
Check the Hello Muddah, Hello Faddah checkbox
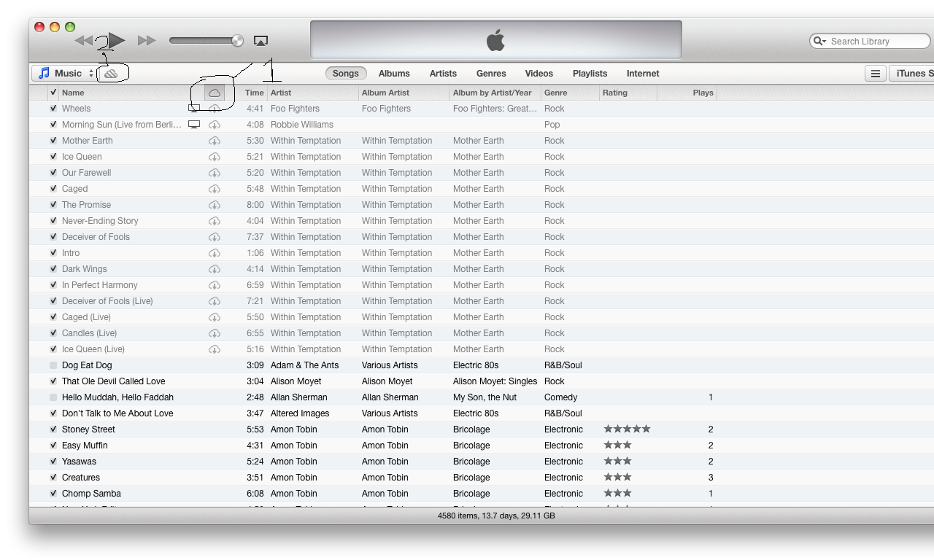53,397
